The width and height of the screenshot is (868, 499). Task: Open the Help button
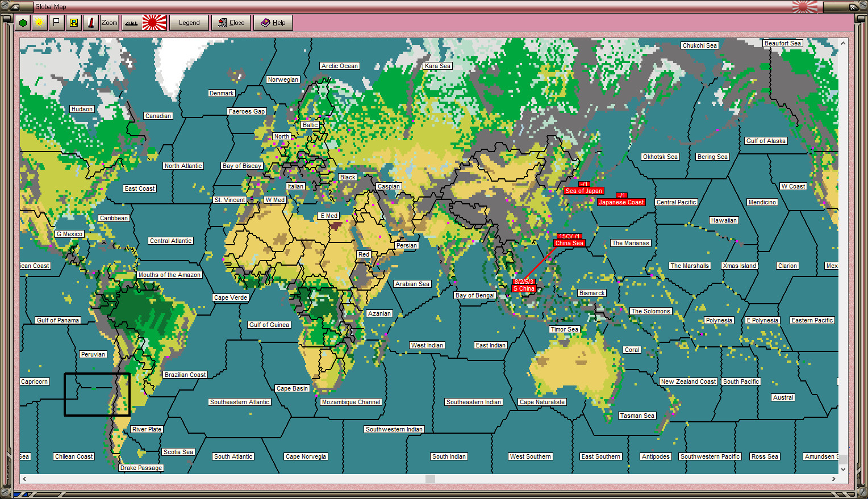tap(273, 23)
